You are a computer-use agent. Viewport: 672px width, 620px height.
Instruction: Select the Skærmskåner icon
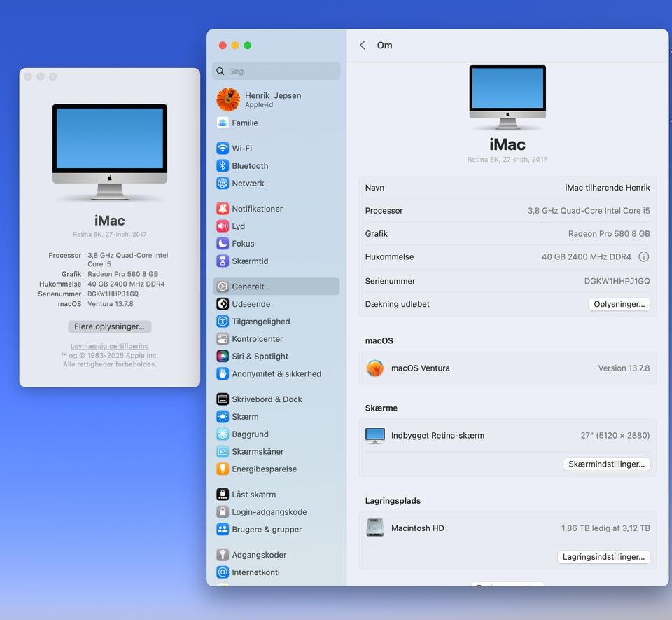pyautogui.click(x=223, y=451)
